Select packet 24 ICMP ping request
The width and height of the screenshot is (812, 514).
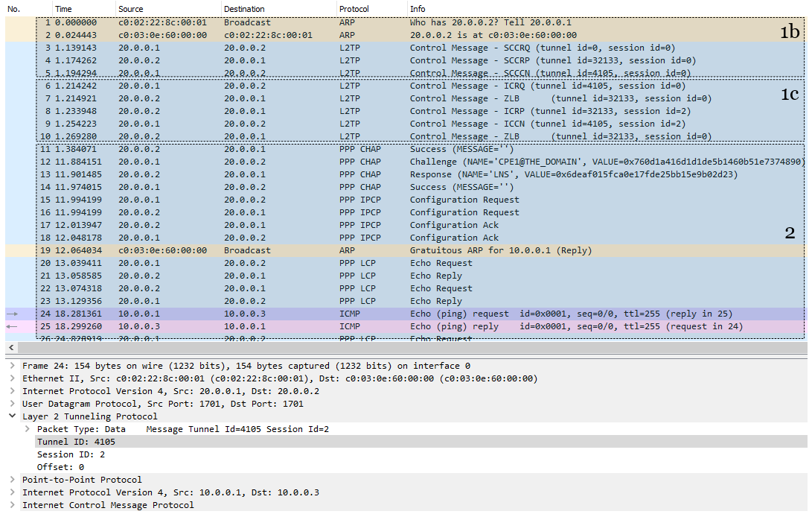406,314
